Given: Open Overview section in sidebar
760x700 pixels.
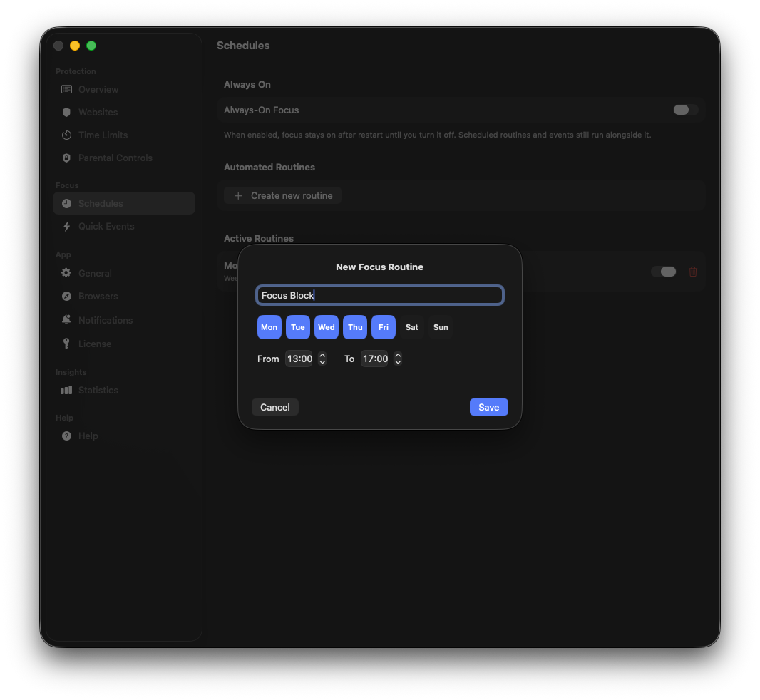Looking at the screenshot, I should tap(124, 89).
